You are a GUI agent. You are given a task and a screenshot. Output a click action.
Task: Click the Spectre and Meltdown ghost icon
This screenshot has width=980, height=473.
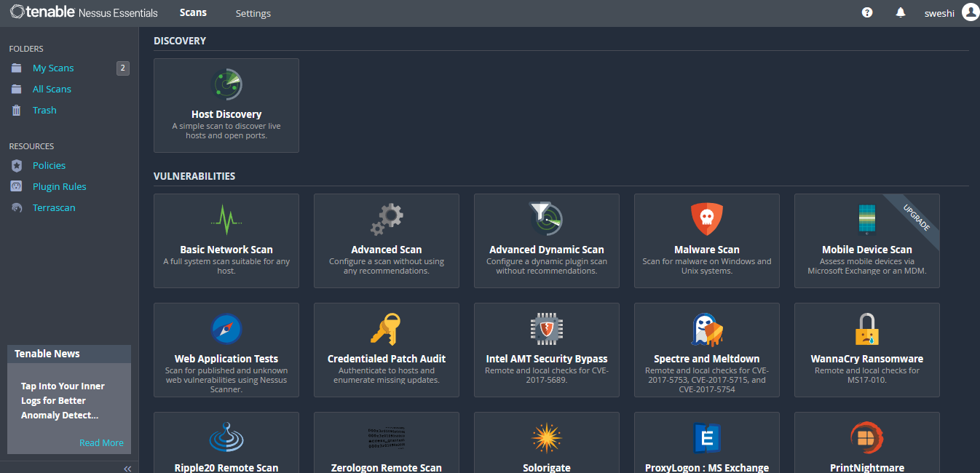click(706, 329)
